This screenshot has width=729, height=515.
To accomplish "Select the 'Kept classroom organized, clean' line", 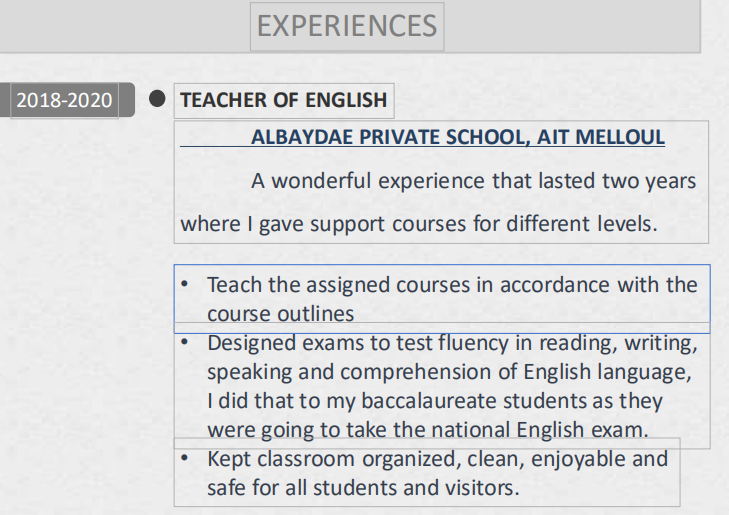I will (437, 459).
